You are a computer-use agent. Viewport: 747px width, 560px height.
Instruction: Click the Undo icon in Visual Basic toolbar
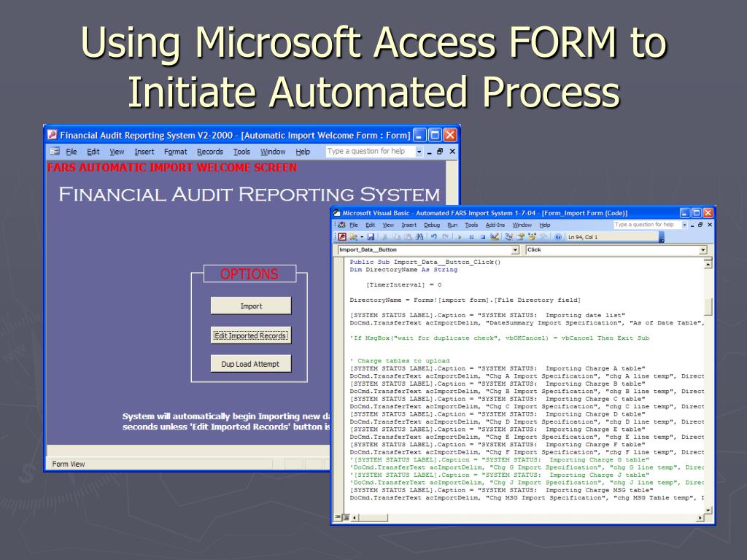coord(434,237)
